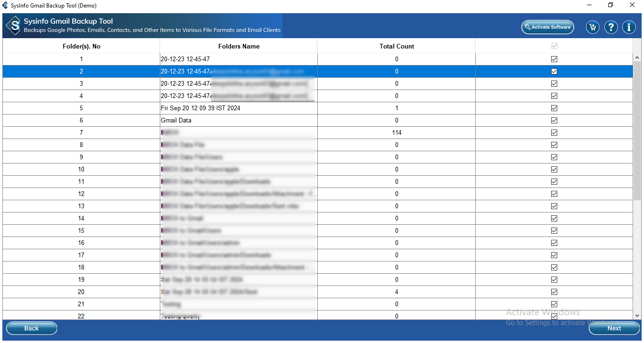Image resolution: width=644 pixels, height=343 pixels.
Task: Click the Activate Software button
Action: point(547,27)
